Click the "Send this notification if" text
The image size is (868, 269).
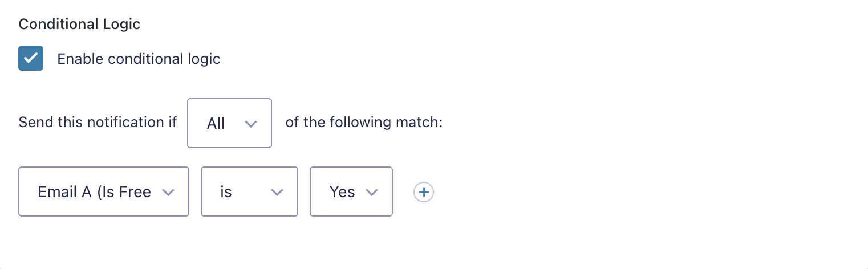[98, 123]
